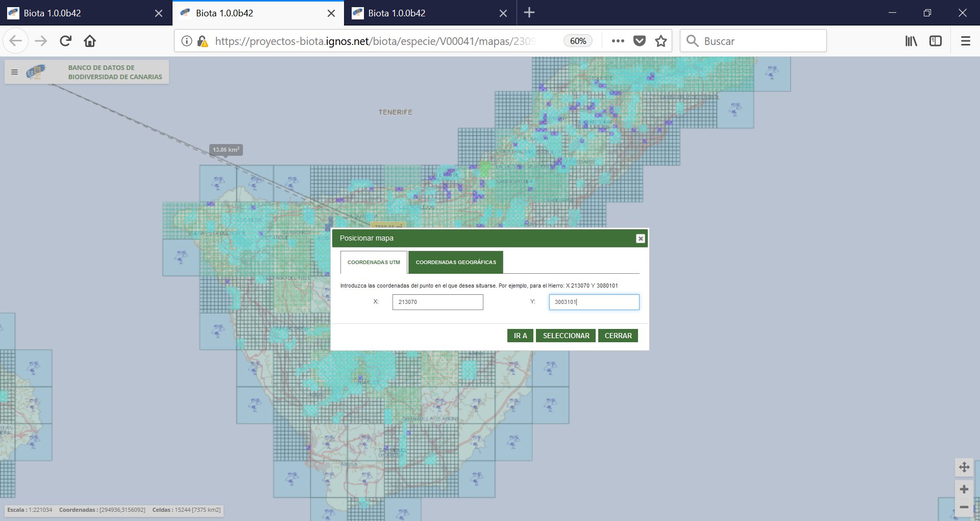Click the address bar URL
This screenshot has height=521, width=980.
375,41
